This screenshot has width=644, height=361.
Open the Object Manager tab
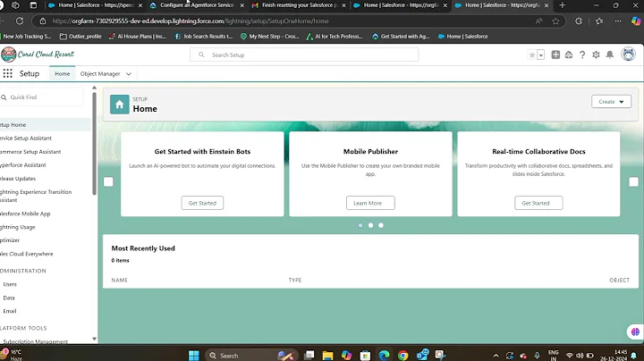pos(100,74)
